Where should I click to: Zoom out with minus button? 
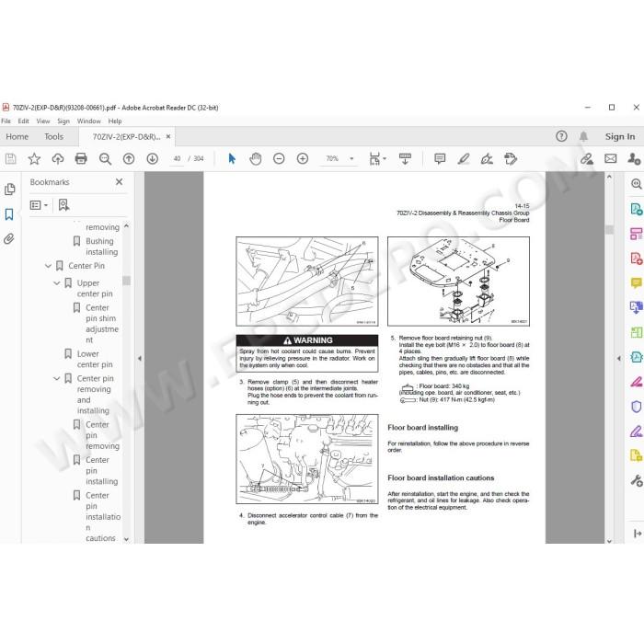point(279,158)
